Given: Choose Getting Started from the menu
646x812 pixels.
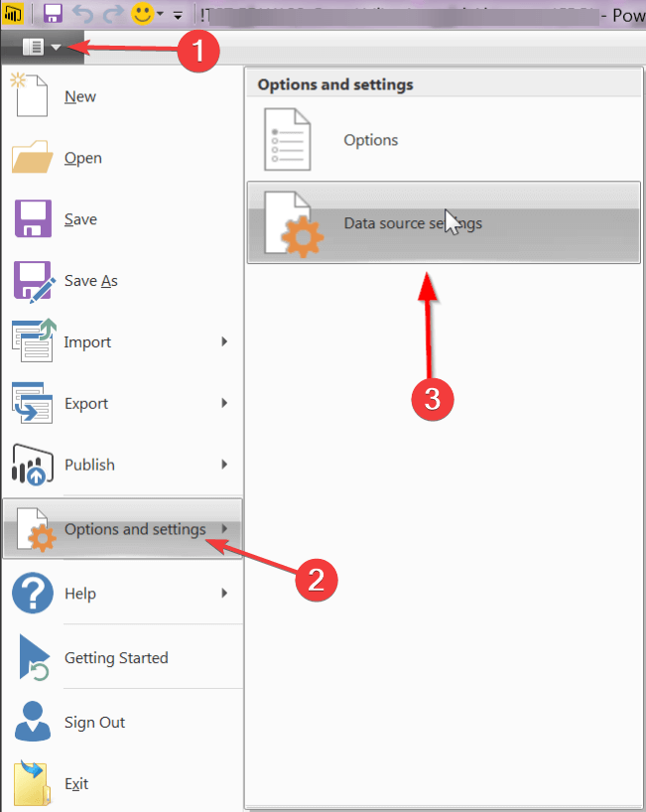Looking at the screenshot, I should click(123, 658).
